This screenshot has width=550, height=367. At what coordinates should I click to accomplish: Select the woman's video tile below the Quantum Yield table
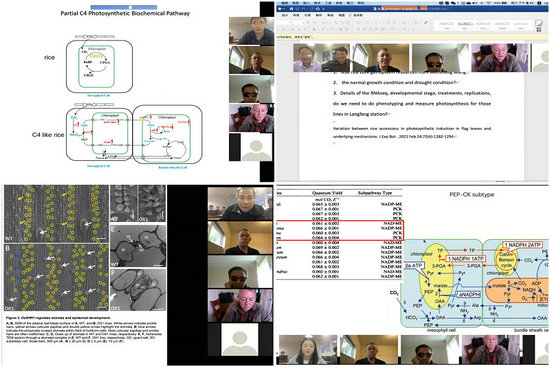click(x=308, y=350)
